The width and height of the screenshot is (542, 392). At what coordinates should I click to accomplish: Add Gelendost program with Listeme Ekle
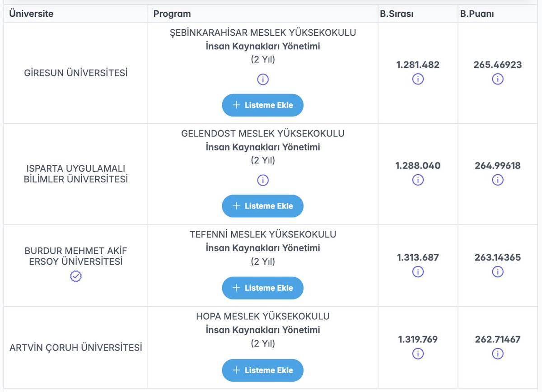[x=263, y=206]
